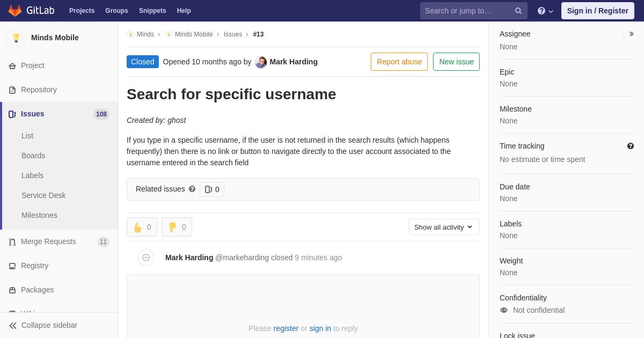Click the Minds Mobile project avatar
This screenshot has width=644, height=338.
[16, 38]
